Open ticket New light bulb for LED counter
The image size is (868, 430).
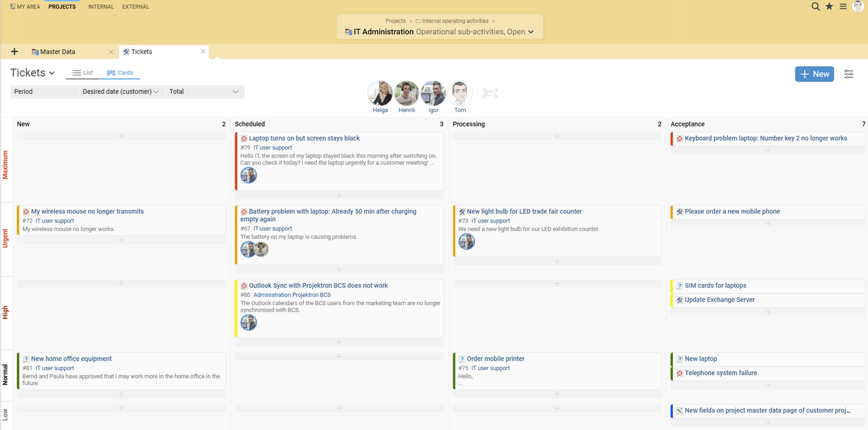coord(524,211)
